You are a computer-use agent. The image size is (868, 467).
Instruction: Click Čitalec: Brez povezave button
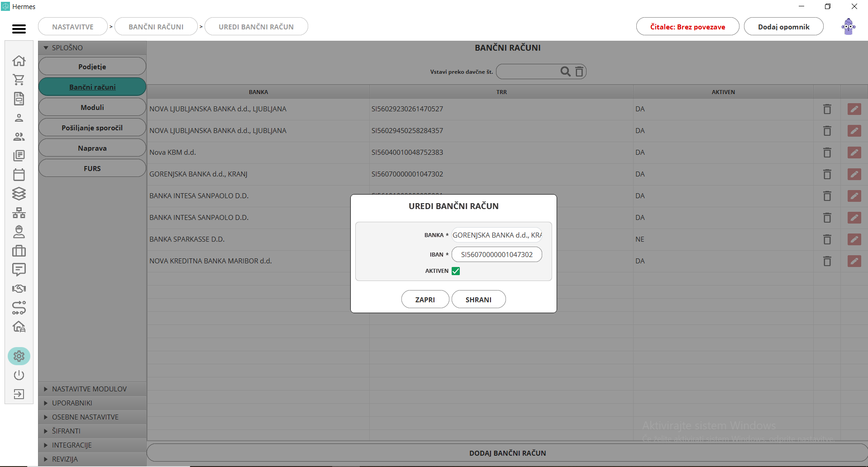[688, 27]
